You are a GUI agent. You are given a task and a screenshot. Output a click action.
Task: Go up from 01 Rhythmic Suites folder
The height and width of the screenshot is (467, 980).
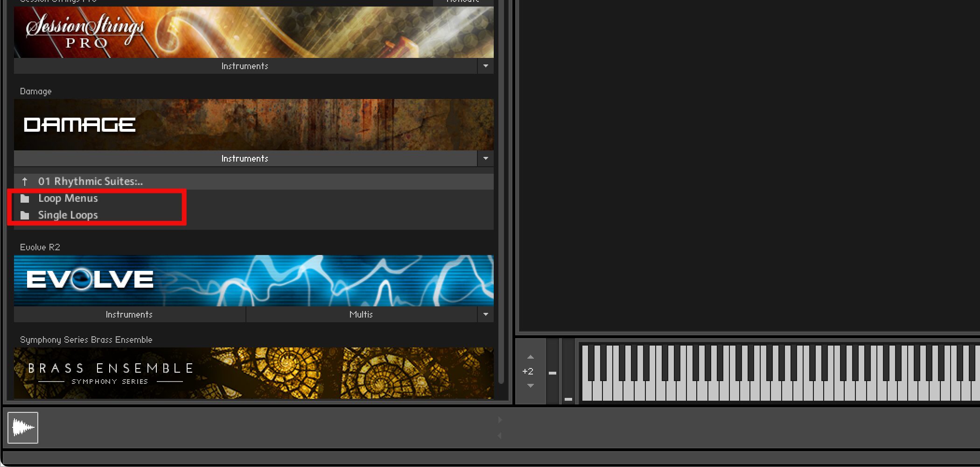coord(25,182)
